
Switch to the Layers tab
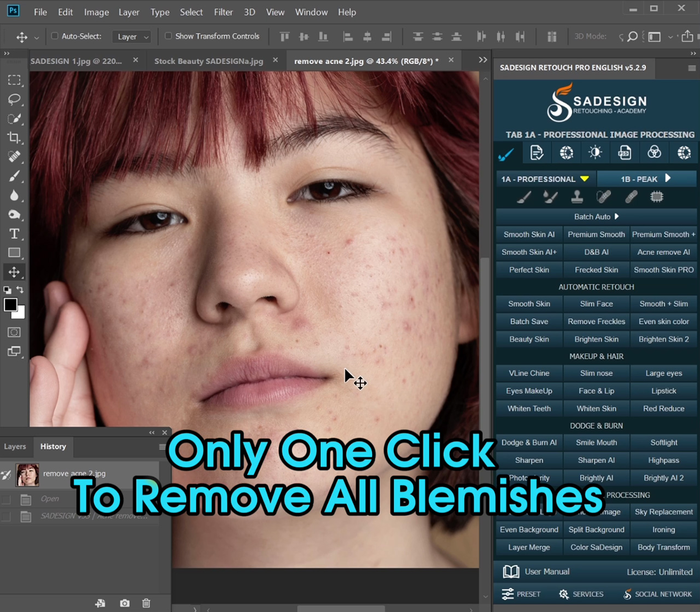tap(15, 446)
